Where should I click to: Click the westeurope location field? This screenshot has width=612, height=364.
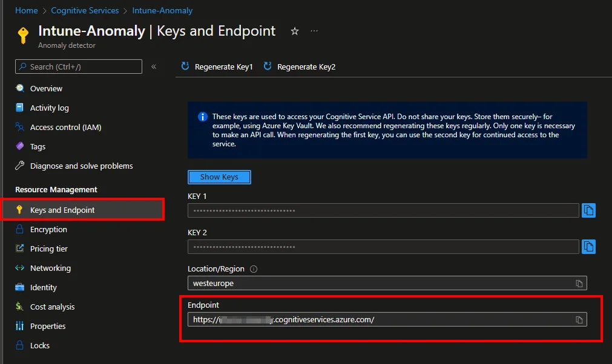point(387,284)
